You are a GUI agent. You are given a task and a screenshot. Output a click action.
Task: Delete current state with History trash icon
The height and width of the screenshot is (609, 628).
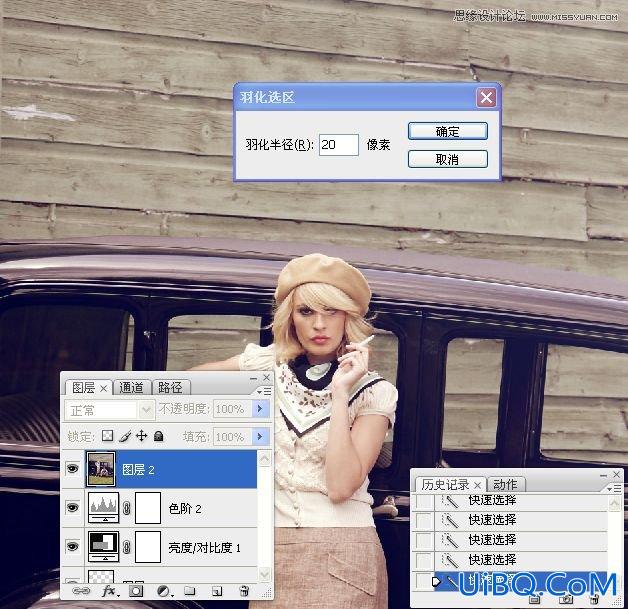[594, 599]
